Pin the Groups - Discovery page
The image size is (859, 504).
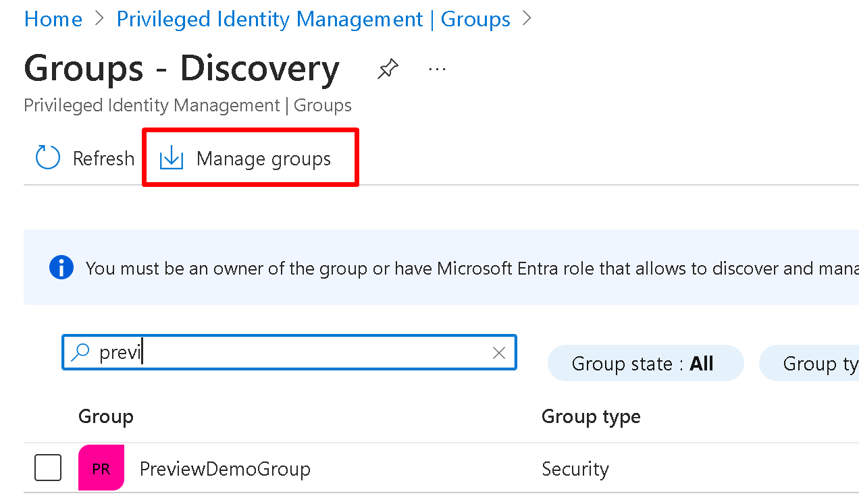click(388, 69)
